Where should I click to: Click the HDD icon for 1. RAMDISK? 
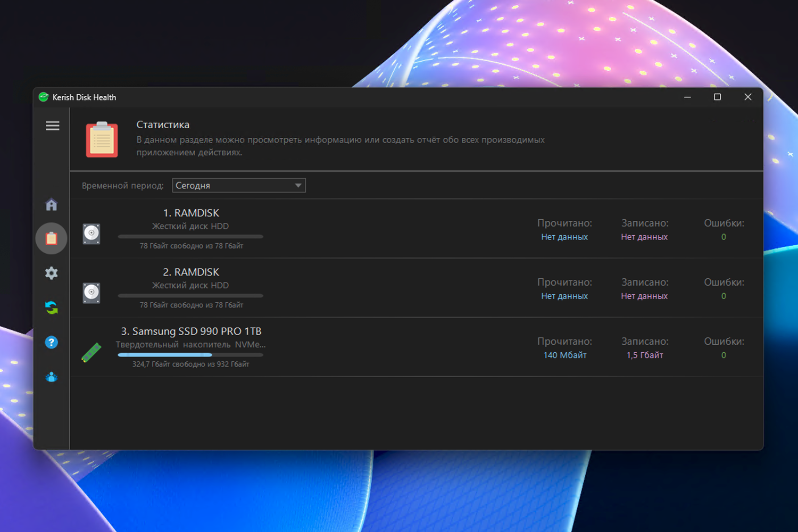(92, 234)
